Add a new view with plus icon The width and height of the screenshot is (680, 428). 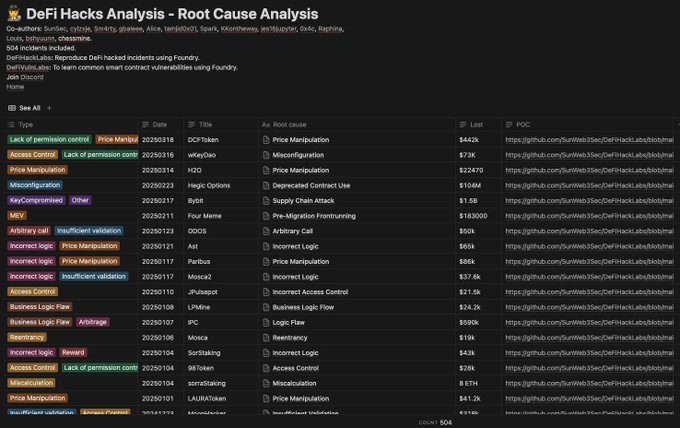(x=49, y=108)
